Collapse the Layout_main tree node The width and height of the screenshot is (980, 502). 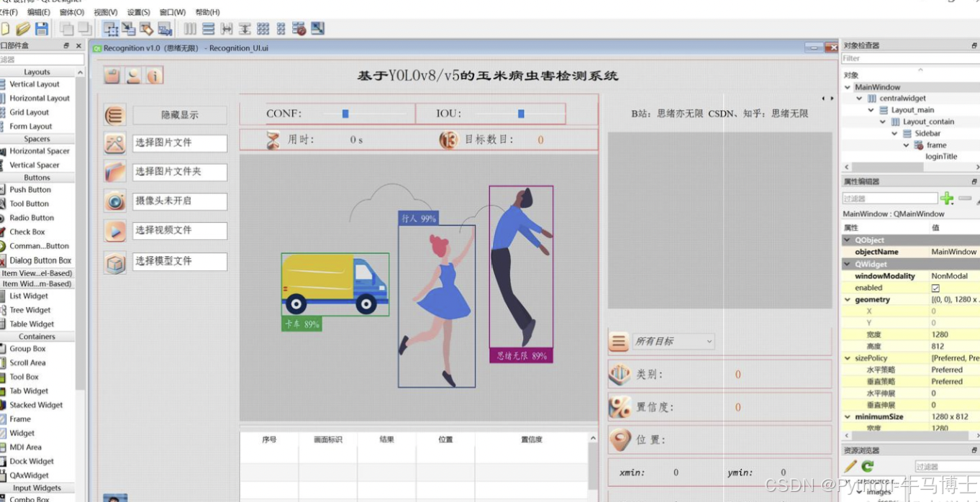click(x=871, y=110)
